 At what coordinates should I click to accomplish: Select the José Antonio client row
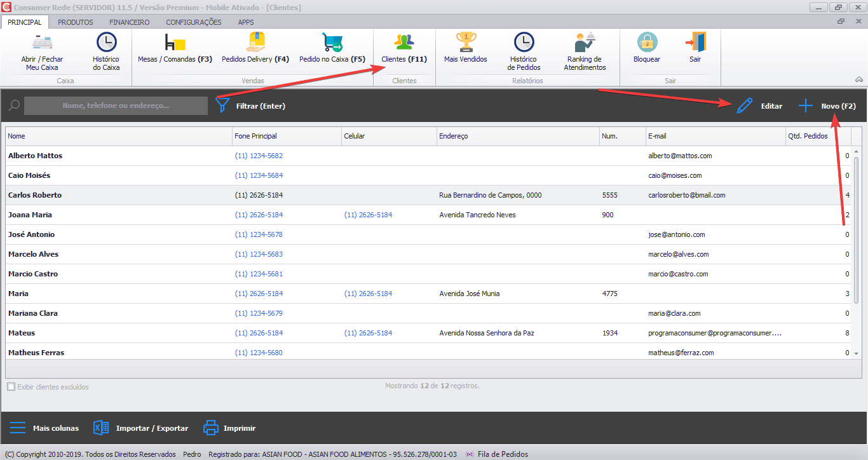click(428, 234)
